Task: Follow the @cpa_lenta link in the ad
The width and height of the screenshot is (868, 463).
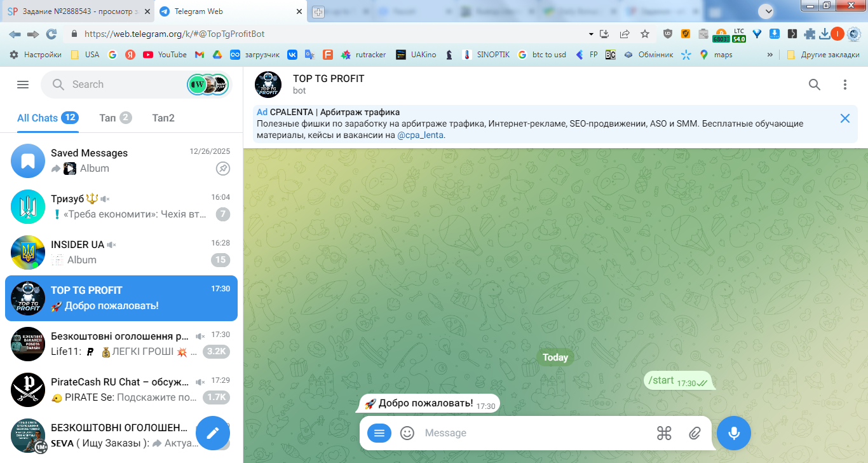Action: [420, 135]
